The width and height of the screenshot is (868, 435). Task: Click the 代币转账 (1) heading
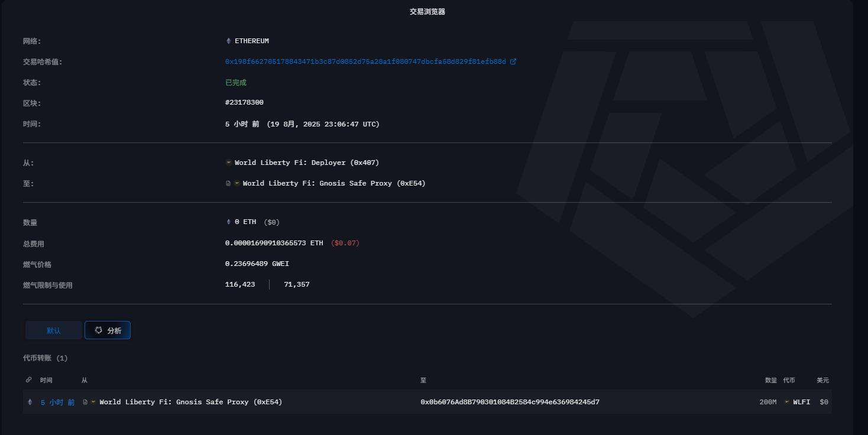pyautogui.click(x=46, y=358)
